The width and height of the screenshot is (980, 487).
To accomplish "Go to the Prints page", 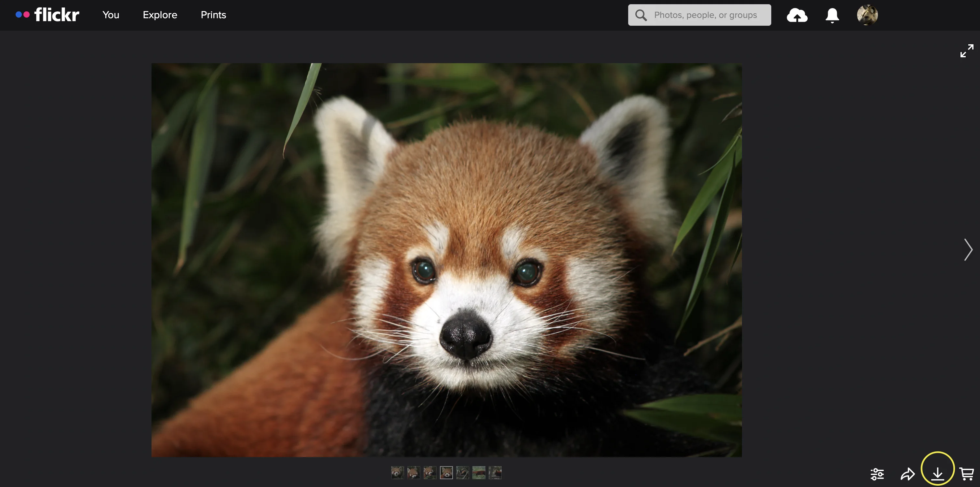I will (x=213, y=15).
